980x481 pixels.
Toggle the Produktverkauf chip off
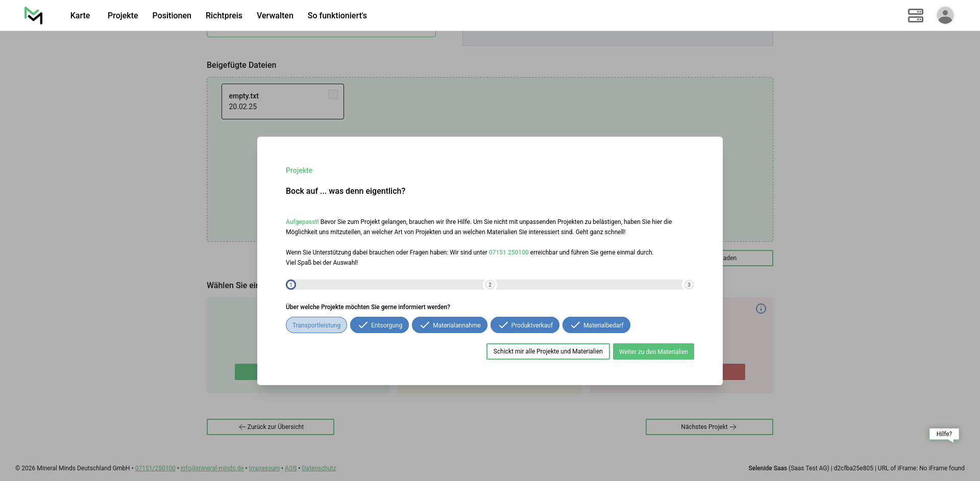point(525,325)
